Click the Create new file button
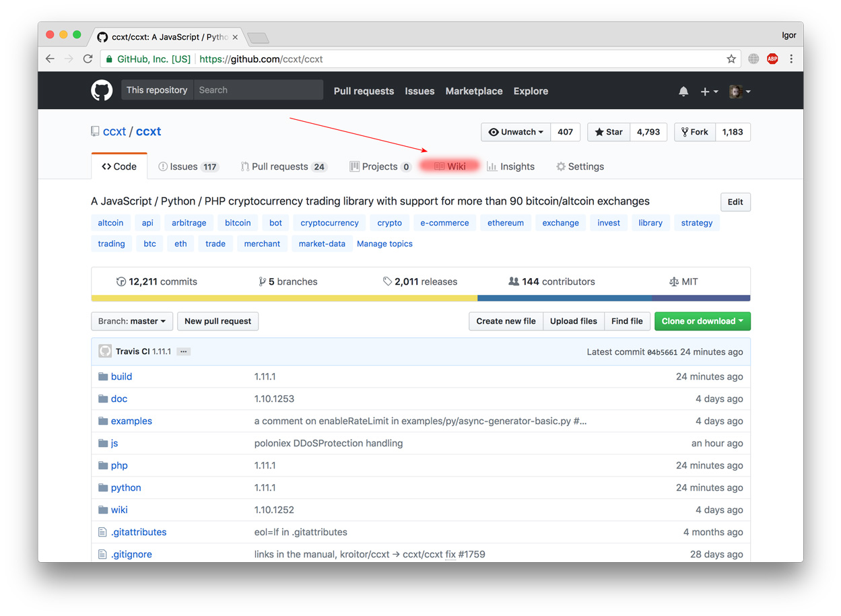The width and height of the screenshot is (841, 616). 506,321
